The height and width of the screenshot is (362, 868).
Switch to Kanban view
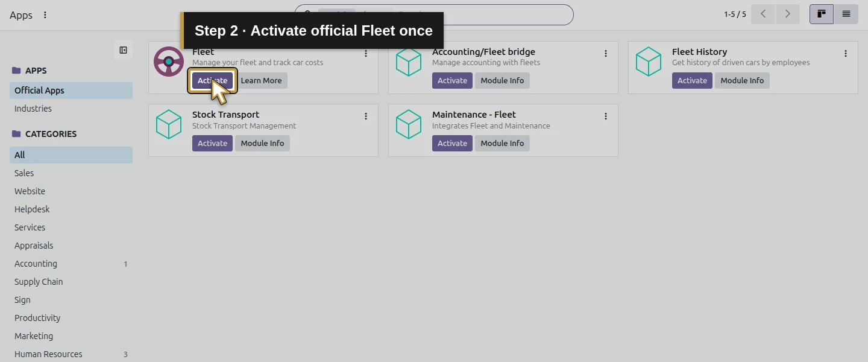click(822, 14)
